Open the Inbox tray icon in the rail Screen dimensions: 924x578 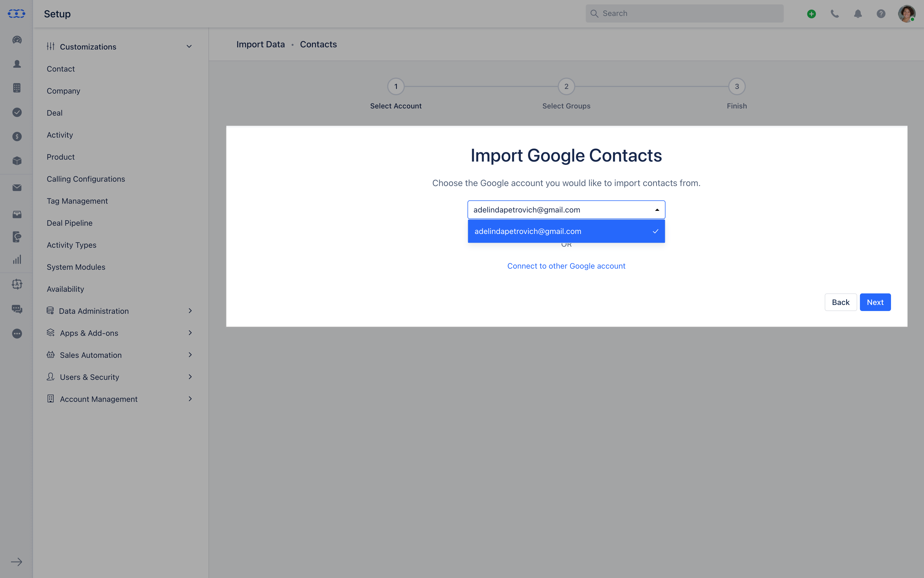[17, 214]
